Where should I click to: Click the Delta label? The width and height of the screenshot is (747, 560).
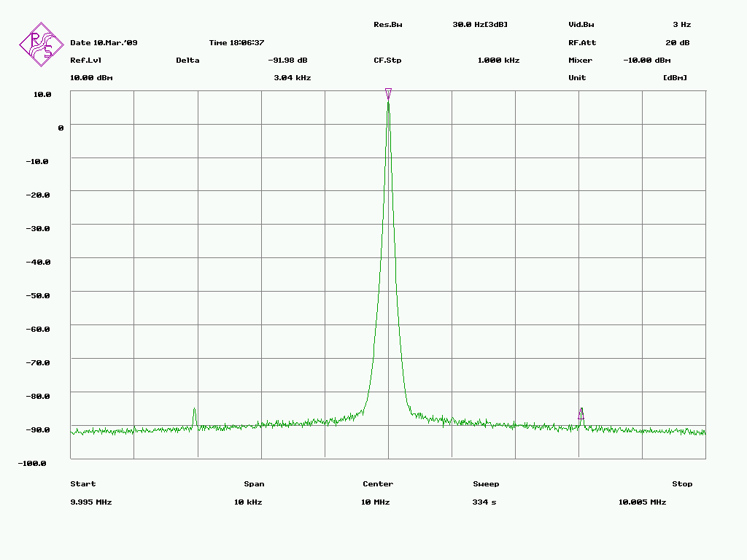pos(187,61)
